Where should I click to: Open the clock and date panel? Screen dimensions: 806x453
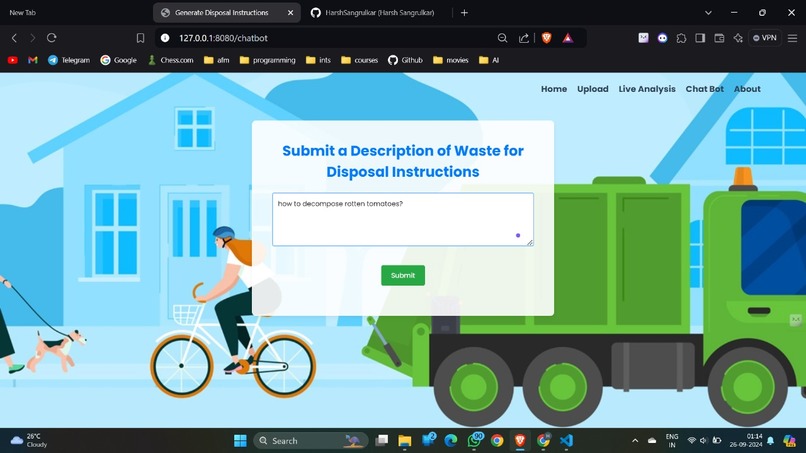pyautogui.click(x=746, y=441)
